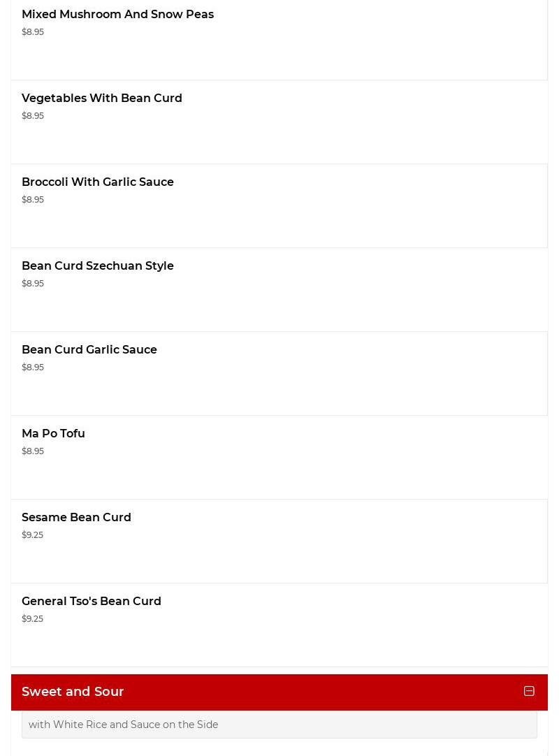The width and height of the screenshot is (559, 756).
Task: Select Bean Curd Garlic Sauce item
Action: (x=89, y=350)
